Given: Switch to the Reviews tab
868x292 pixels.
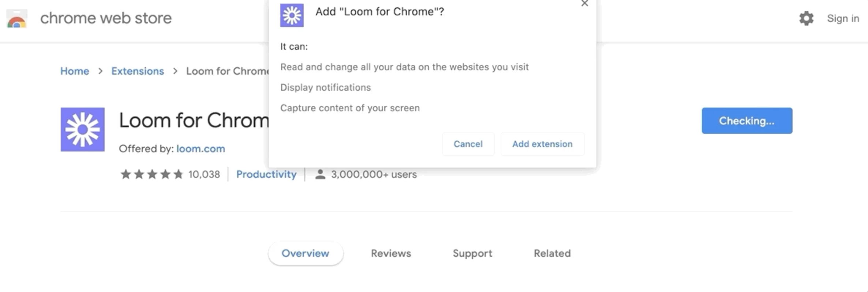Looking at the screenshot, I should coord(390,253).
